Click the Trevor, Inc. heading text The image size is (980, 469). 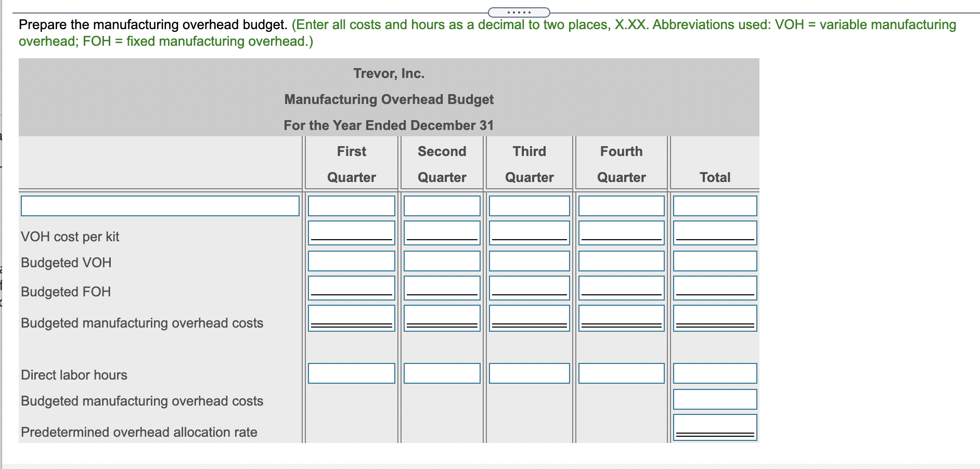point(389,73)
